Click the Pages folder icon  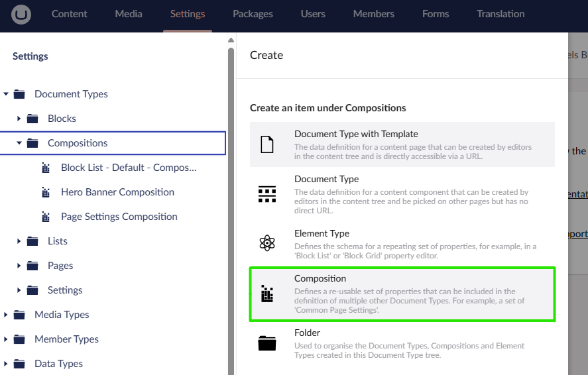32,266
